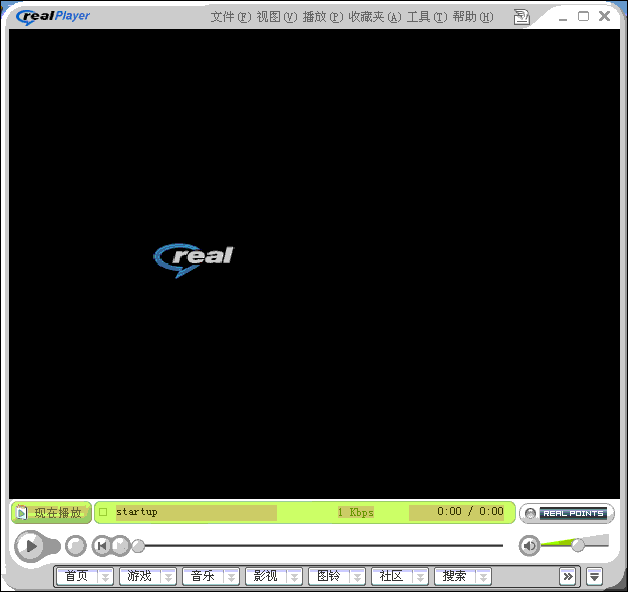
Task: Mute audio with the speaker icon
Action: coord(529,546)
